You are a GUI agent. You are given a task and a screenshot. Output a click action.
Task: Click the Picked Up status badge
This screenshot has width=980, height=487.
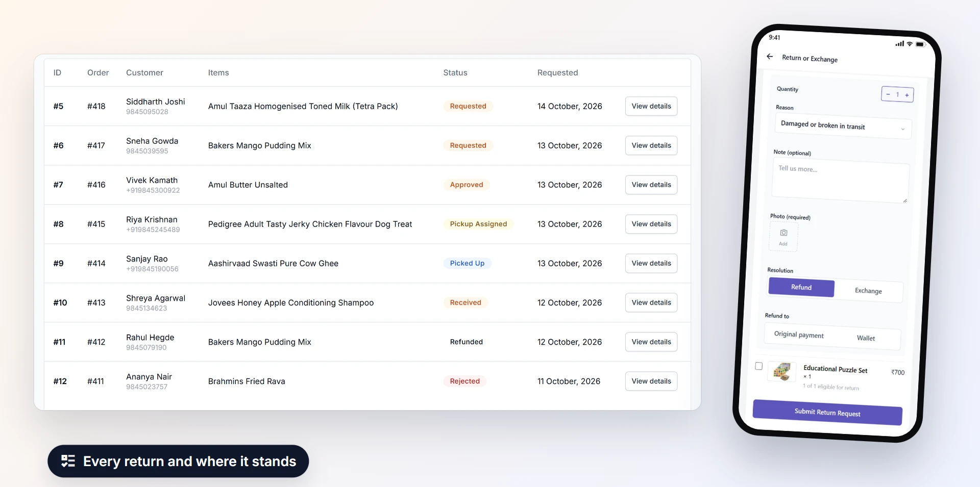pos(467,263)
